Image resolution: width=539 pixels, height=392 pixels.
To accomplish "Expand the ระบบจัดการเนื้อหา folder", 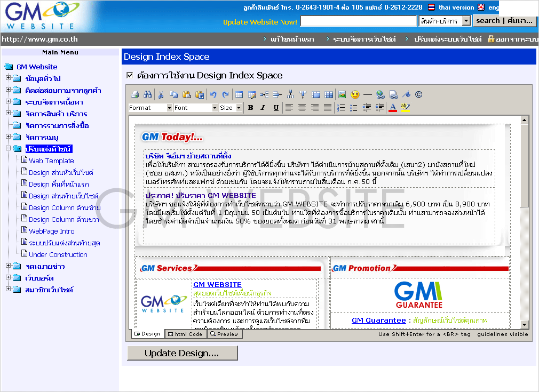I will point(8,101).
